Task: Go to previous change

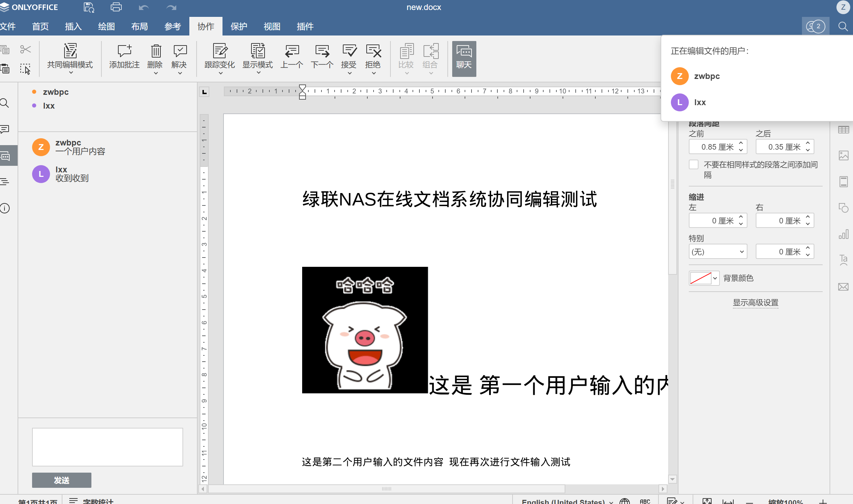Action: (x=292, y=57)
